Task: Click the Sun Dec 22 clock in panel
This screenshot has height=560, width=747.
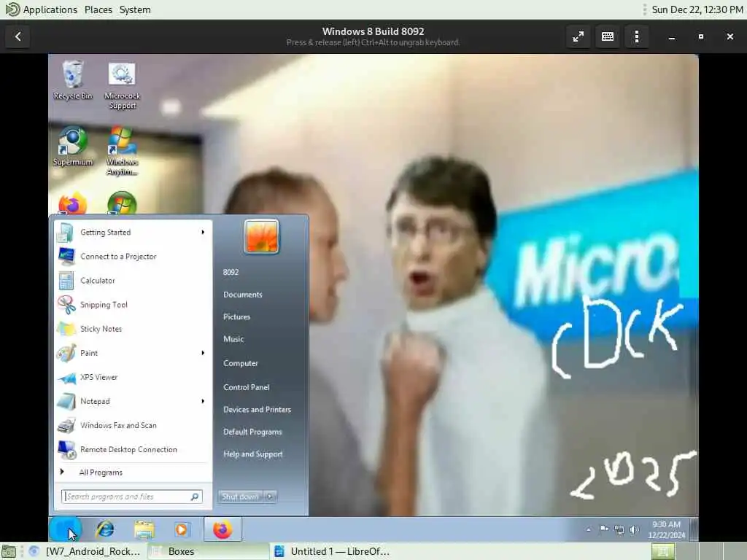Action: tap(697, 9)
